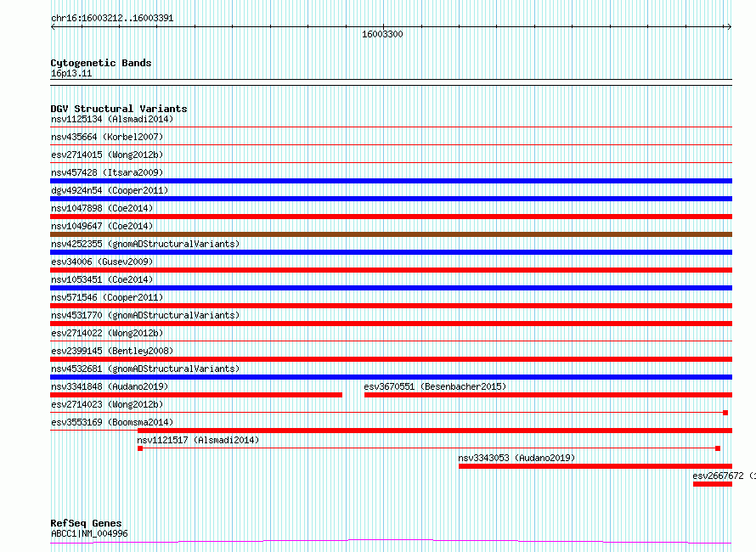The image size is (756, 552).
Task: Click the DGV Structural Variants track title
Action: tap(119, 109)
